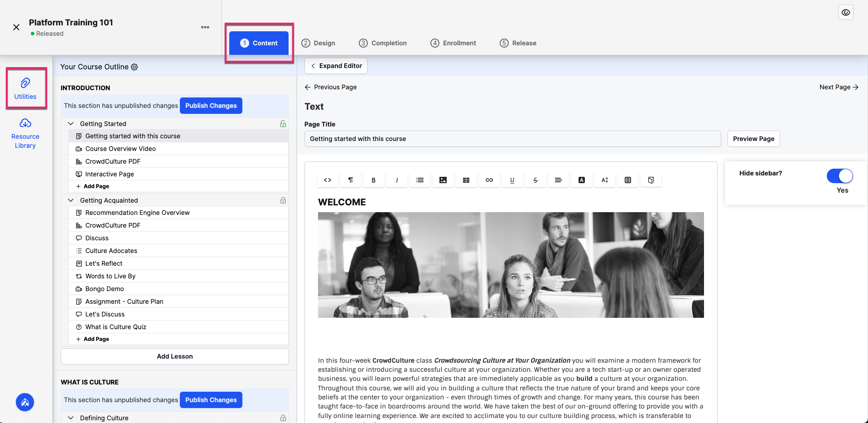
Task: Open CrowdCulture PDF under Getting Started
Action: pos(178,161)
